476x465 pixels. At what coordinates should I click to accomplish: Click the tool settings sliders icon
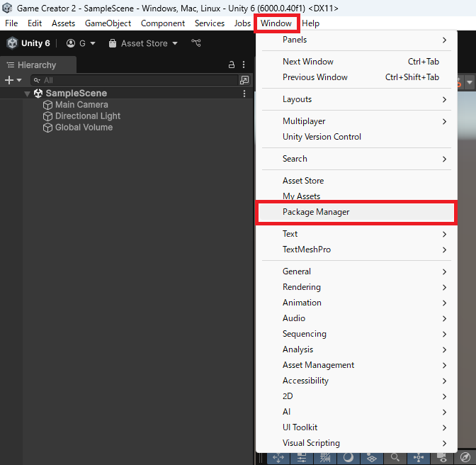(x=302, y=458)
